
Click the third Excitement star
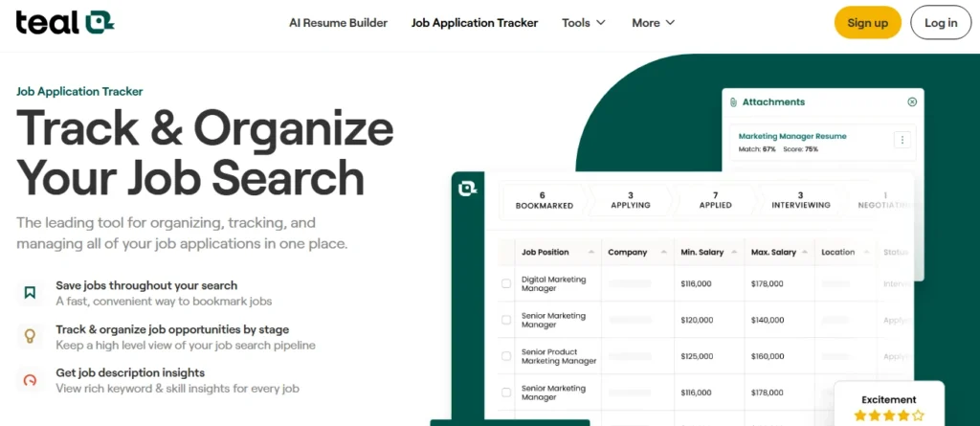pyautogui.click(x=889, y=415)
